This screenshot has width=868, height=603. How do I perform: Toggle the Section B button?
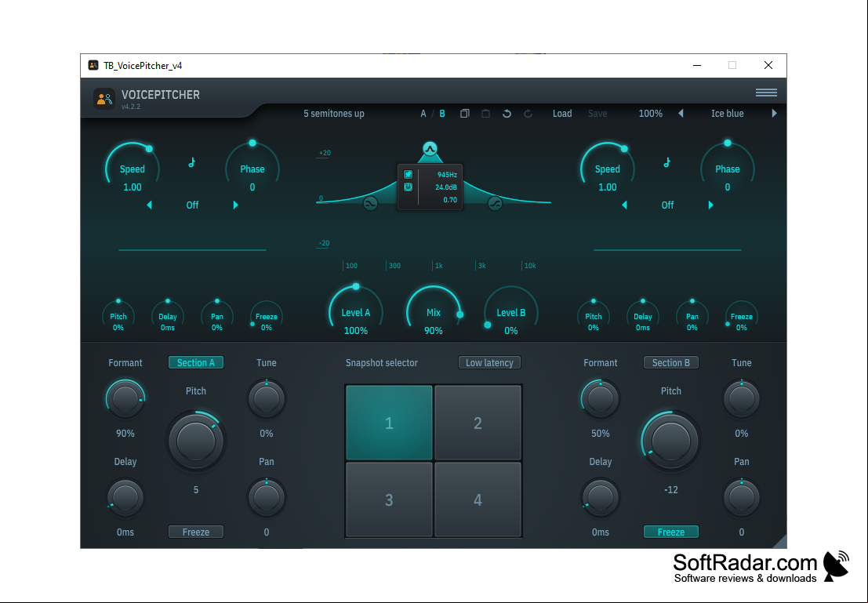(x=671, y=363)
